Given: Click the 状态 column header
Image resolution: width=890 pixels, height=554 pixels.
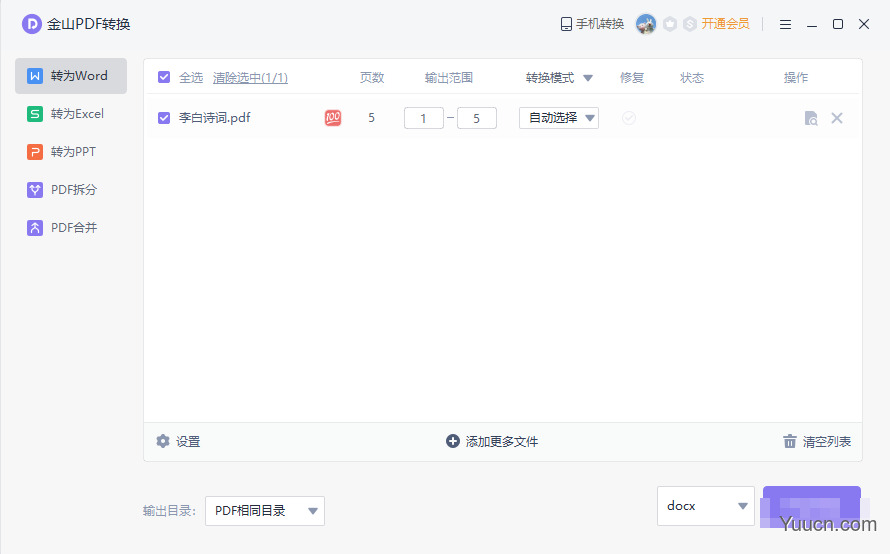Looking at the screenshot, I should (x=692, y=78).
